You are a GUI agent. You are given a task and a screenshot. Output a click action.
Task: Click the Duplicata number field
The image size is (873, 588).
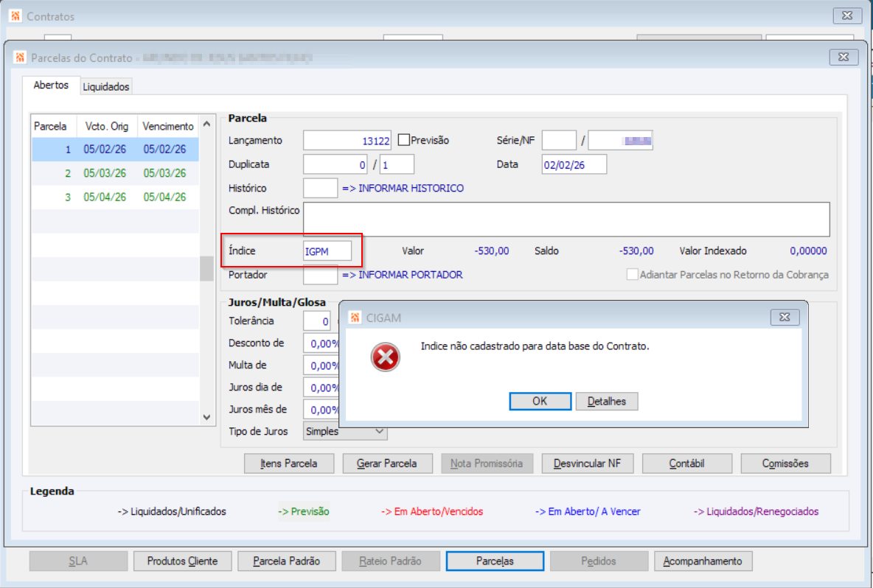coord(335,164)
